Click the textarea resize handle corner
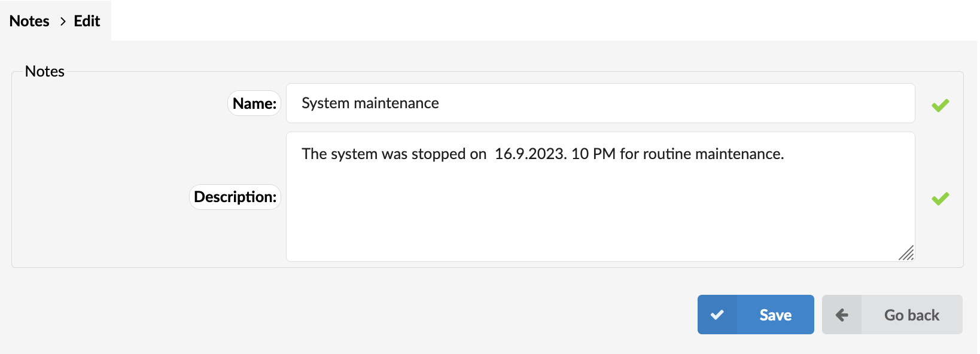980x354 pixels. click(906, 253)
